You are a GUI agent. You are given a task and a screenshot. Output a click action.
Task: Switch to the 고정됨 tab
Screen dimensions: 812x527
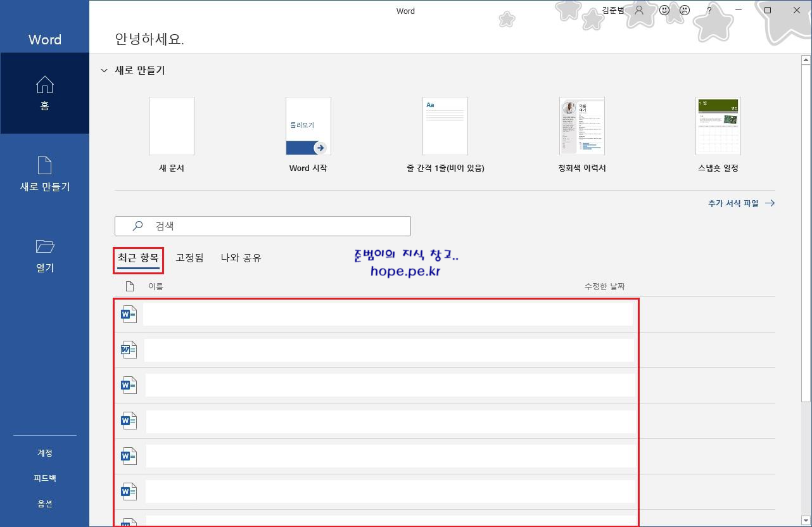click(x=189, y=258)
